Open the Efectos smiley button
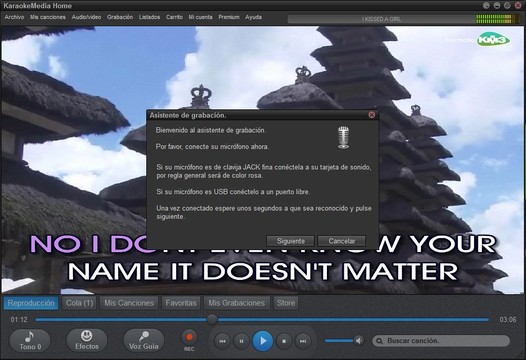Viewport: 526px width, 360px height. coord(87,341)
